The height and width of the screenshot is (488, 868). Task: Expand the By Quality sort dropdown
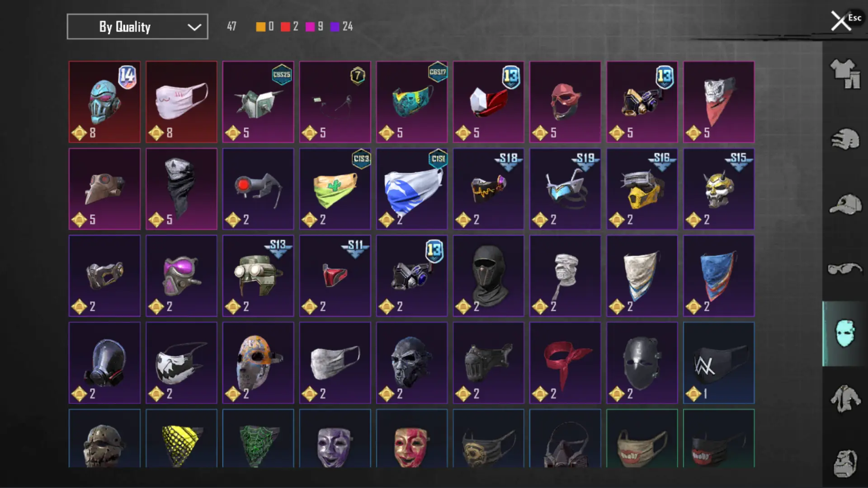point(137,27)
